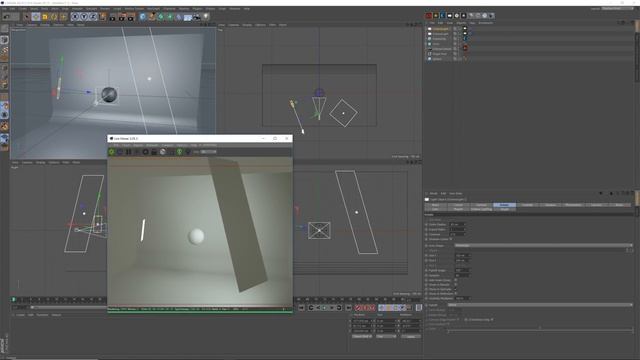Click the gear Settings icon in Live Viewer
This screenshot has width=640, height=360.
pos(145,152)
